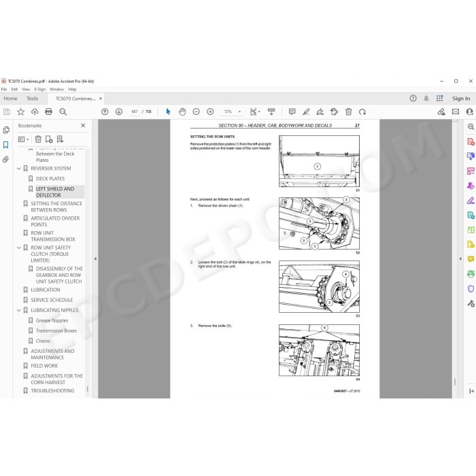Toggle the Bookmarks navigation panel icon
Image resolution: width=476 pixels, height=476 pixels.
[x=5, y=145]
